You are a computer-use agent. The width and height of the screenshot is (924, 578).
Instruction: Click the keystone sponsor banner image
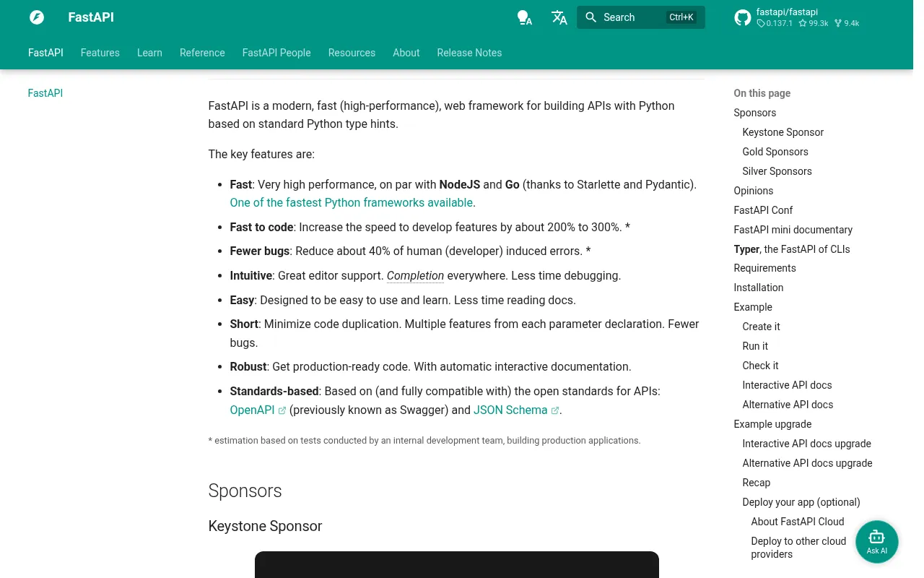point(457,565)
